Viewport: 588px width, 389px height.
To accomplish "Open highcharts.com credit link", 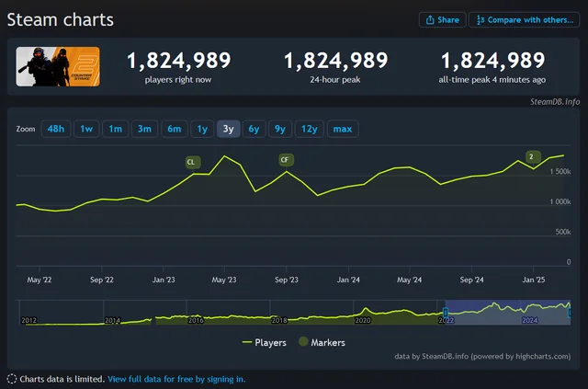I will 540,356.
